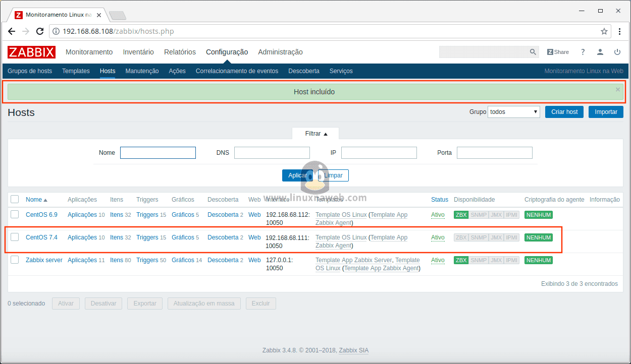
Task: Sort hosts by Status column
Action: click(439, 200)
